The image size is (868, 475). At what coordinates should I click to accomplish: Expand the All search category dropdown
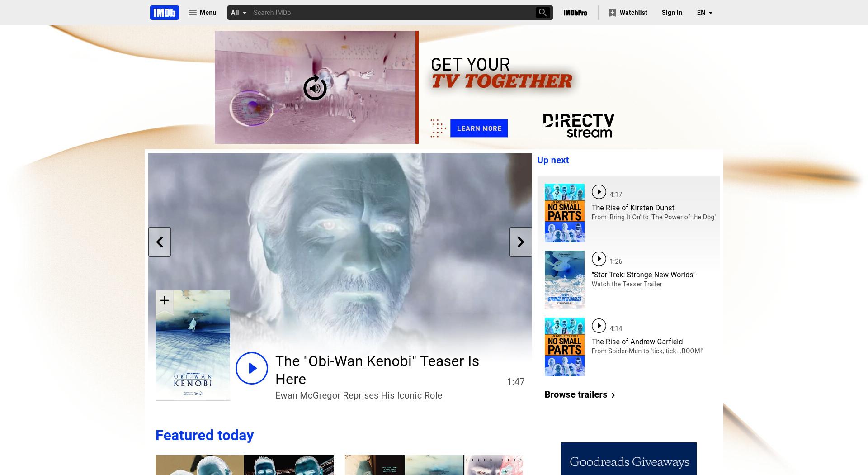[239, 13]
